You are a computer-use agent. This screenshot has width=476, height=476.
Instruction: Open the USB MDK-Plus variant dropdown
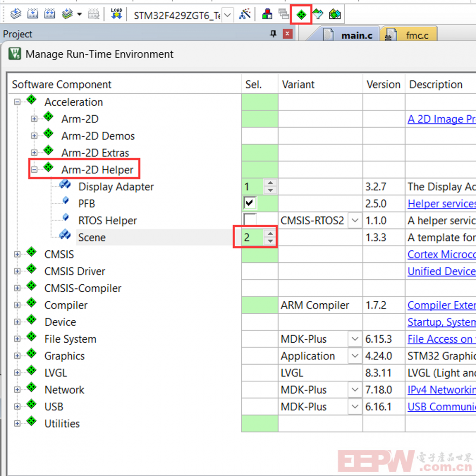(x=355, y=407)
